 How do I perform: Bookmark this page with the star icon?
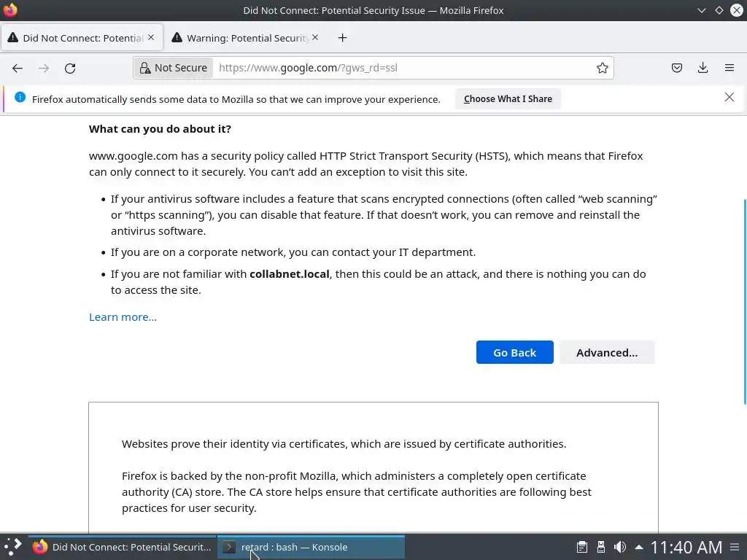602,68
